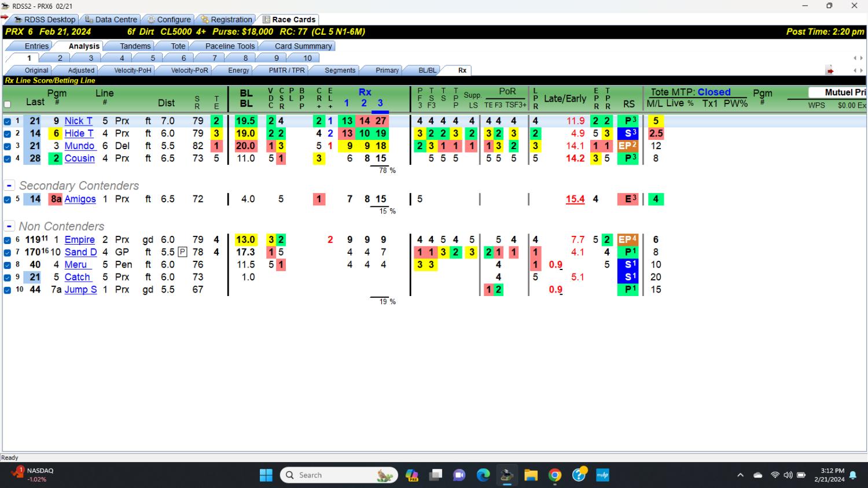
Task: Open Empire horse link
Action: coord(79,240)
